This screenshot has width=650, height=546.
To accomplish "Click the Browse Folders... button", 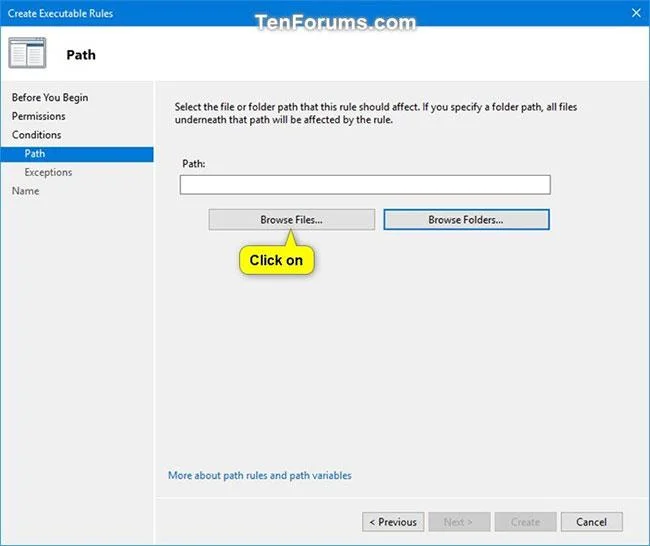I will coord(466,219).
